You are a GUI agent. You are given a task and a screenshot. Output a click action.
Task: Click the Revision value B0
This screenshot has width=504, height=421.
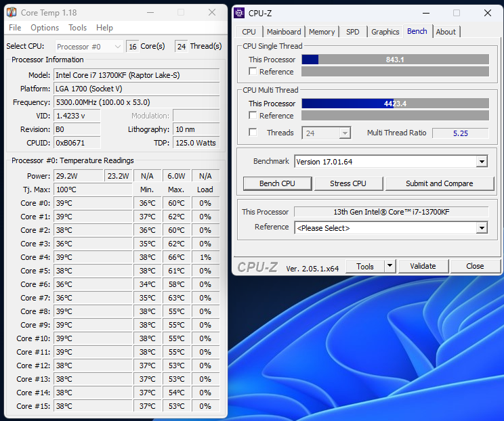[77, 129]
